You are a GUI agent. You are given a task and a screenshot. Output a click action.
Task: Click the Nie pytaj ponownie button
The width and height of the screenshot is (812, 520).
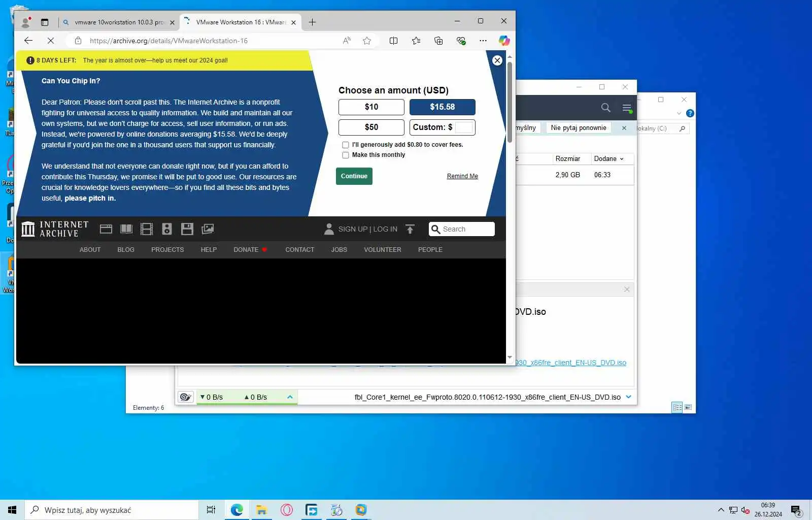[579, 128]
